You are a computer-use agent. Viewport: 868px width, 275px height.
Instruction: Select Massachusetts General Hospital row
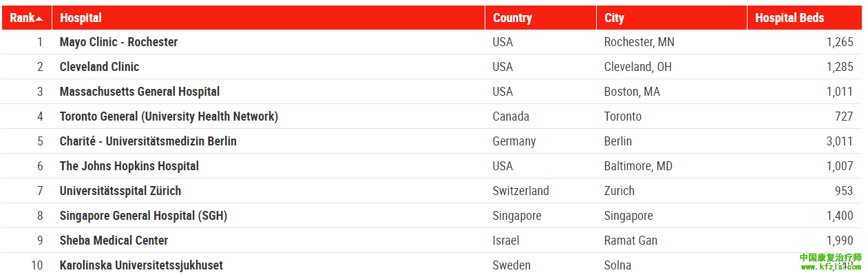click(432, 92)
